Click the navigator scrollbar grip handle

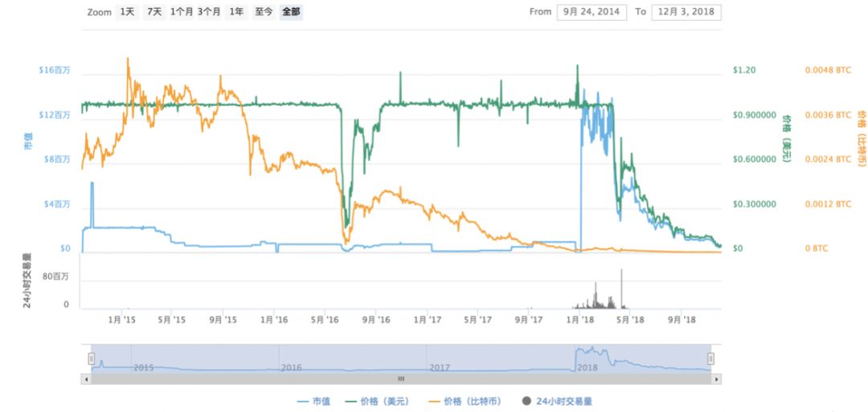[401, 379]
